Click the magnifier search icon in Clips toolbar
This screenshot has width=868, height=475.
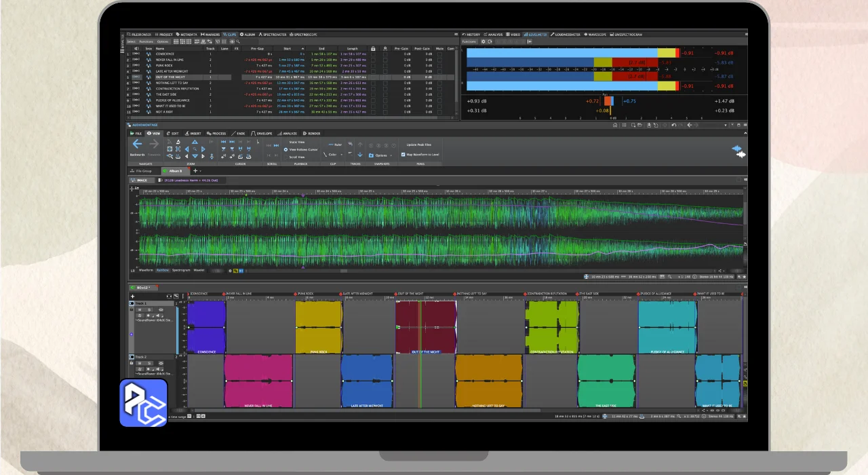[x=238, y=41]
